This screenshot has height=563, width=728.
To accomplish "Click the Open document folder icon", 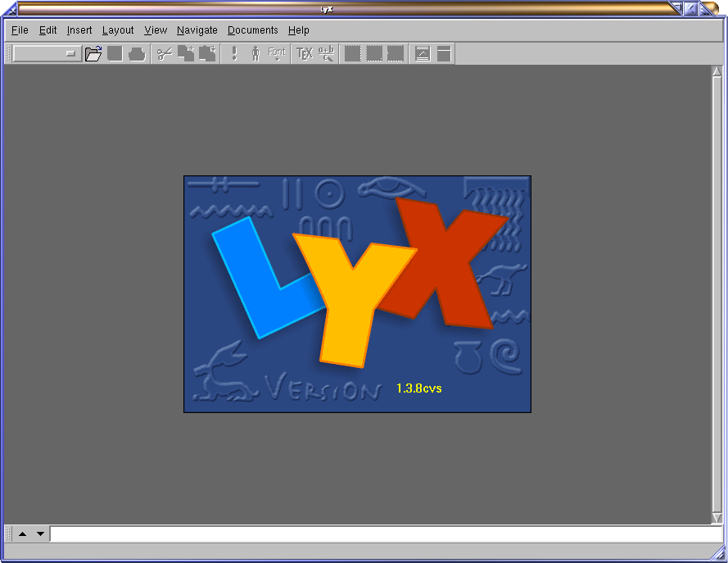I will click(x=93, y=54).
